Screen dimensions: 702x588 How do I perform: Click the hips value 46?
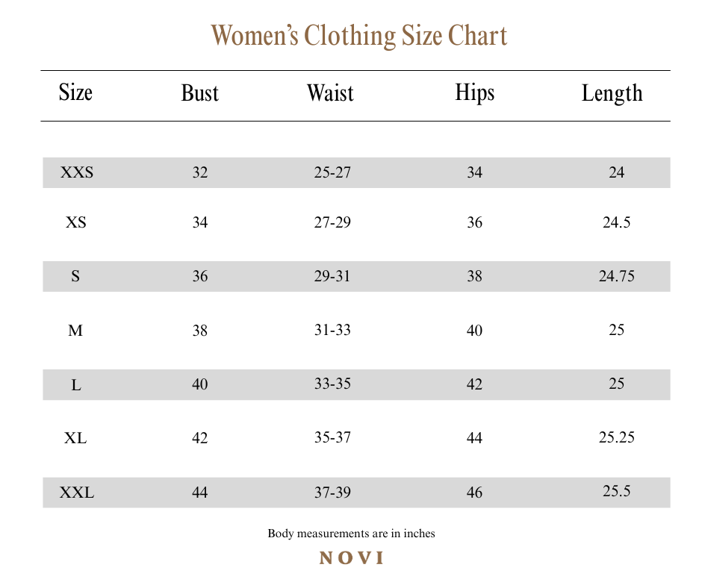coord(475,492)
